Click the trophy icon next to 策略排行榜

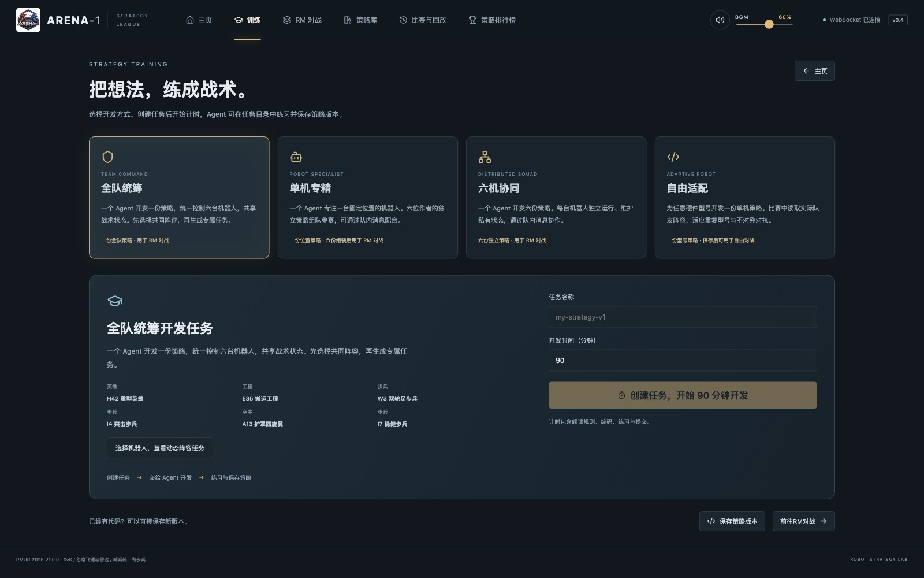pos(472,20)
